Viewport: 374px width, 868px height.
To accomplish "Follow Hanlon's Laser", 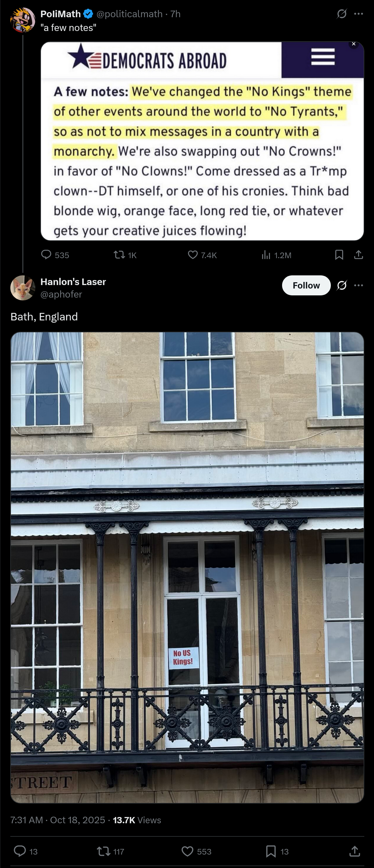I will pyautogui.click(x=306, y=285).
